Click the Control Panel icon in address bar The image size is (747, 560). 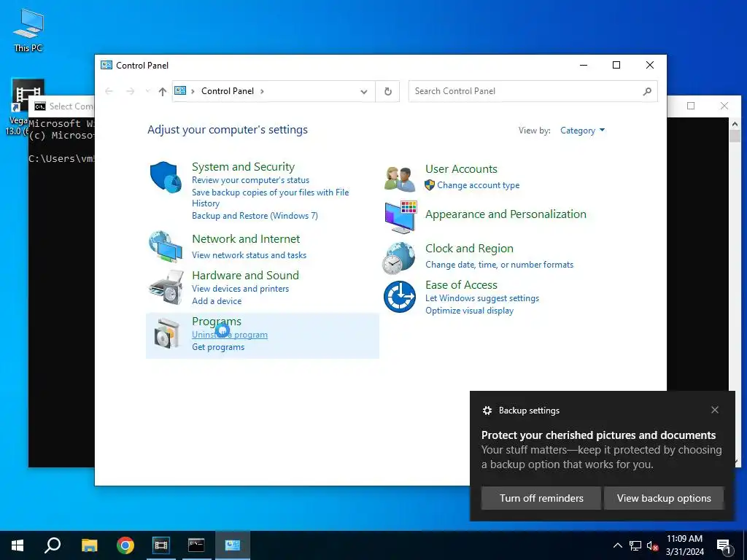[180, 90]
